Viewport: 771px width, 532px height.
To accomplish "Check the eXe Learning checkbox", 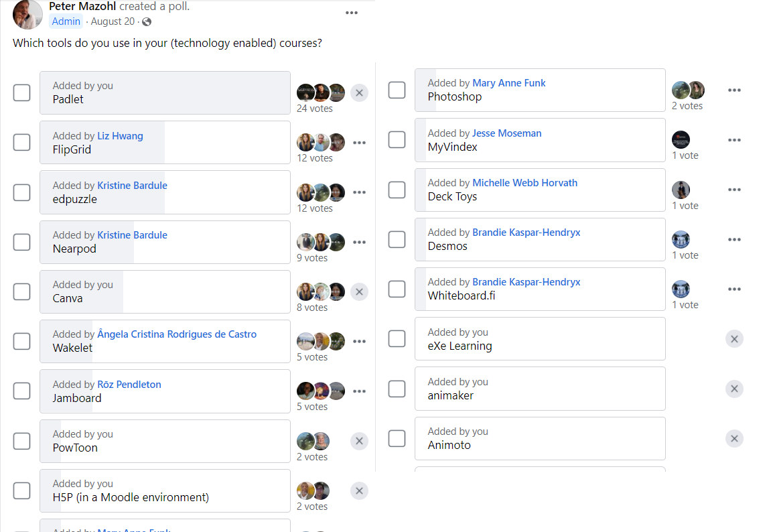I will click(397, 339).
